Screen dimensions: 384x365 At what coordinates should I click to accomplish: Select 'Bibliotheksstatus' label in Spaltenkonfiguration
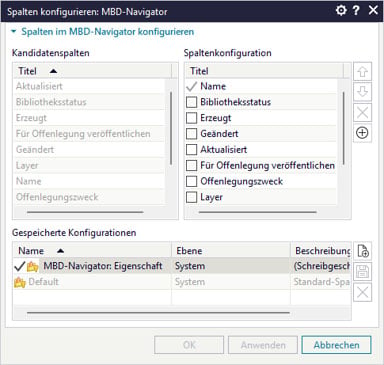pos(235,102)
